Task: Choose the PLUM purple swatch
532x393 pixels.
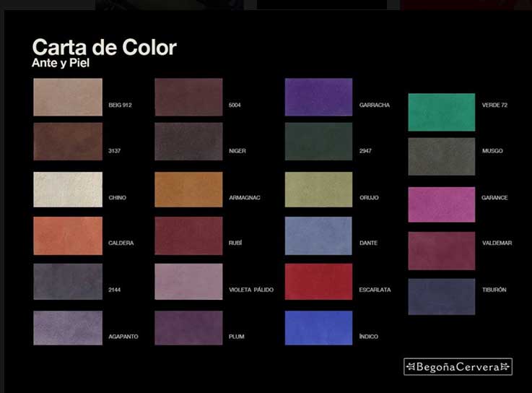Action: pos(188,328)
